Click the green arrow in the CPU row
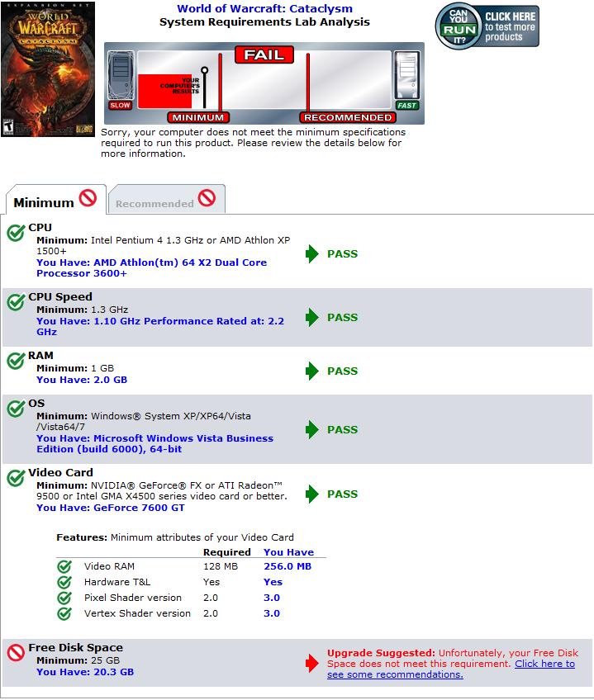The width and height of the screenshot is (594, 700). click(312, 253)
